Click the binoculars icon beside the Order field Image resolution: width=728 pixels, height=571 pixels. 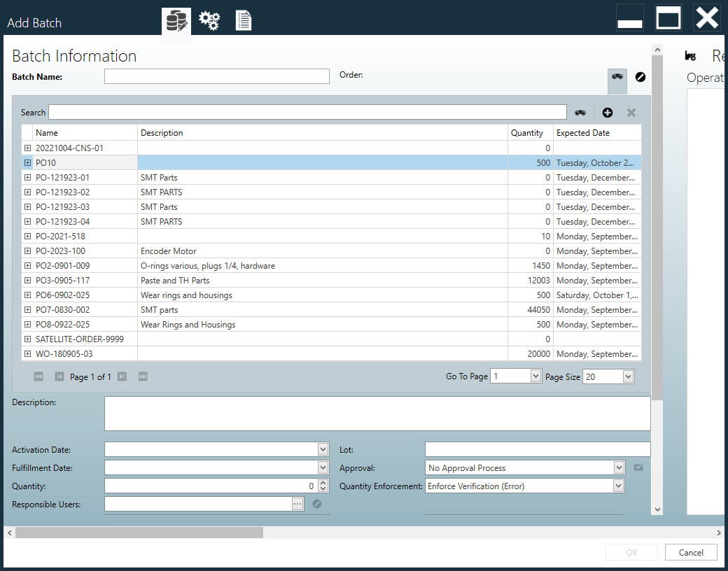click(x=617, y=77)
